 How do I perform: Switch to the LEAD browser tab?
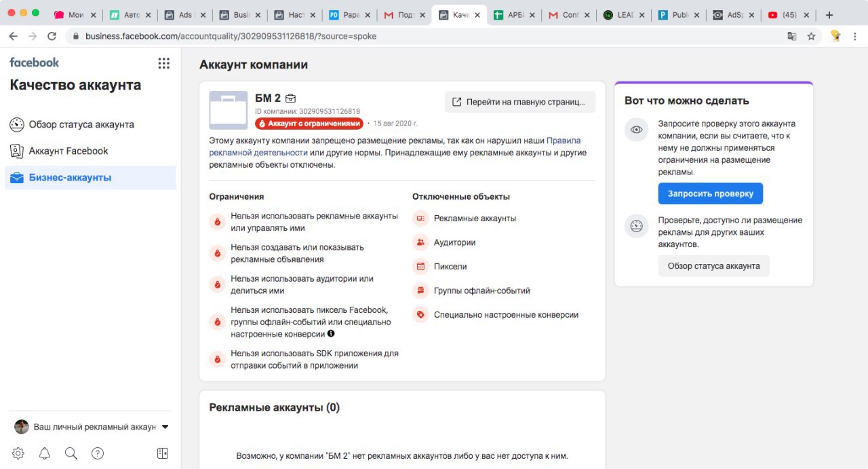pos(625,15)
